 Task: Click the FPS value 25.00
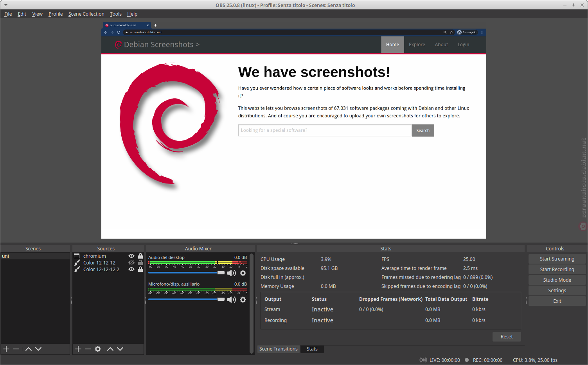pos(469,259)
